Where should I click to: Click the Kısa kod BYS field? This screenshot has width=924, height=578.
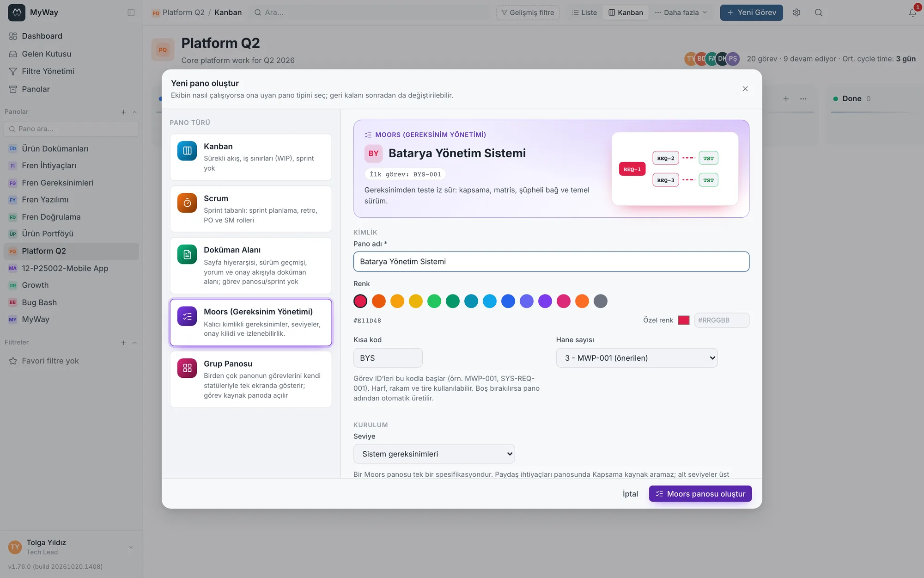[388, 358]
